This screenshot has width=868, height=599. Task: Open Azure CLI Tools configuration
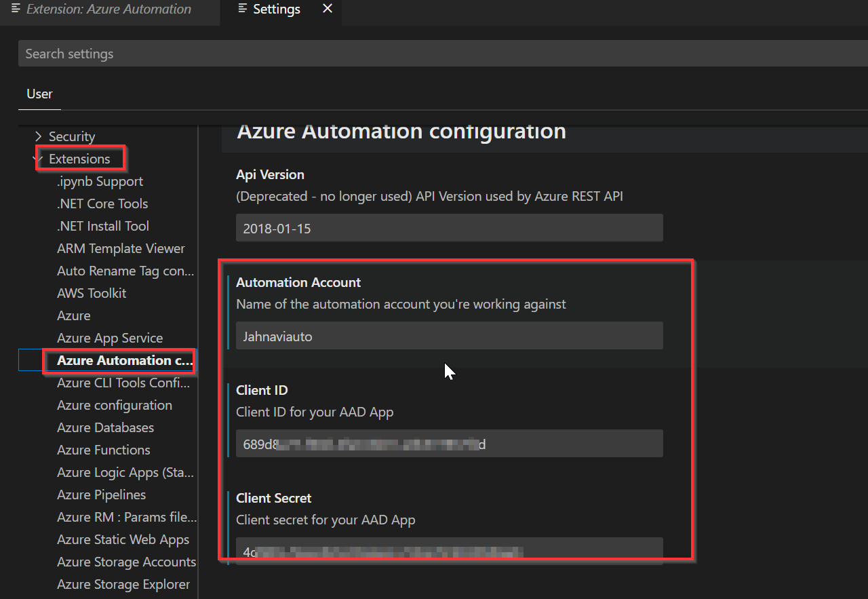[123, 383]
